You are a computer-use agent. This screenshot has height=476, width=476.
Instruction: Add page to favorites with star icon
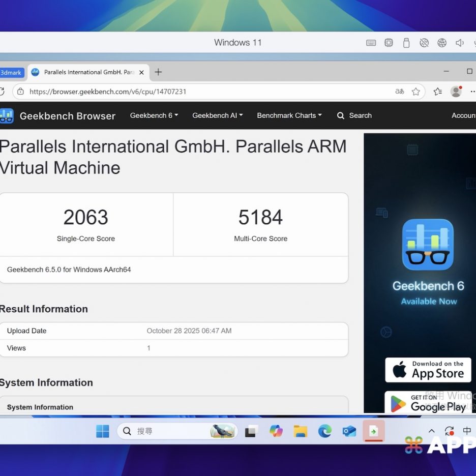pos(415,92)
